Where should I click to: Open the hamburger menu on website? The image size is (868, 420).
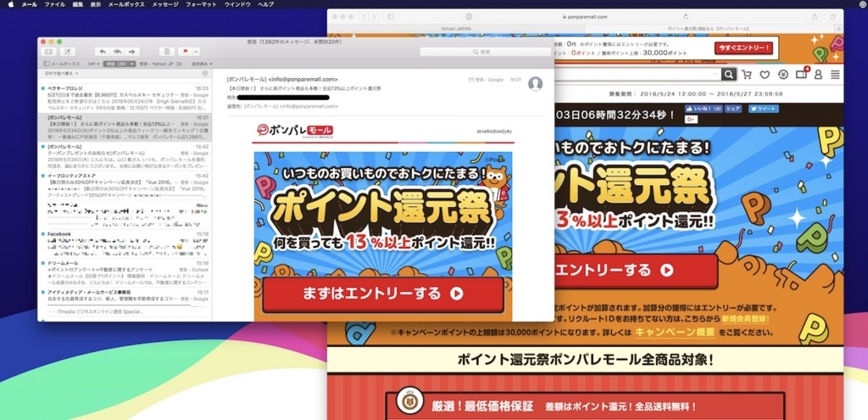(835, 75)
